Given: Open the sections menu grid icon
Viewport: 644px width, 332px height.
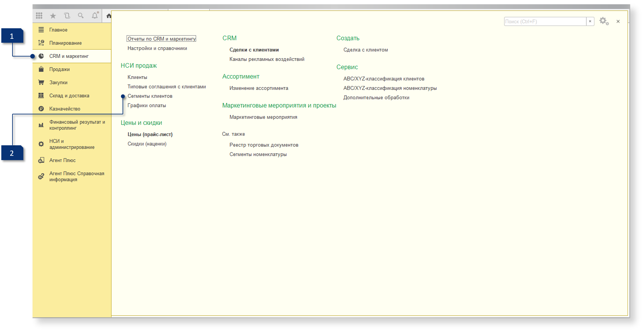Looking at the screenshot, I should click(39, 15).
